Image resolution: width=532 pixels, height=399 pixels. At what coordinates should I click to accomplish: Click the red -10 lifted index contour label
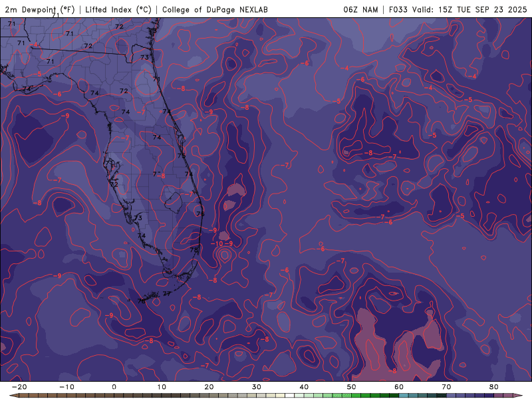pos(217,243)
